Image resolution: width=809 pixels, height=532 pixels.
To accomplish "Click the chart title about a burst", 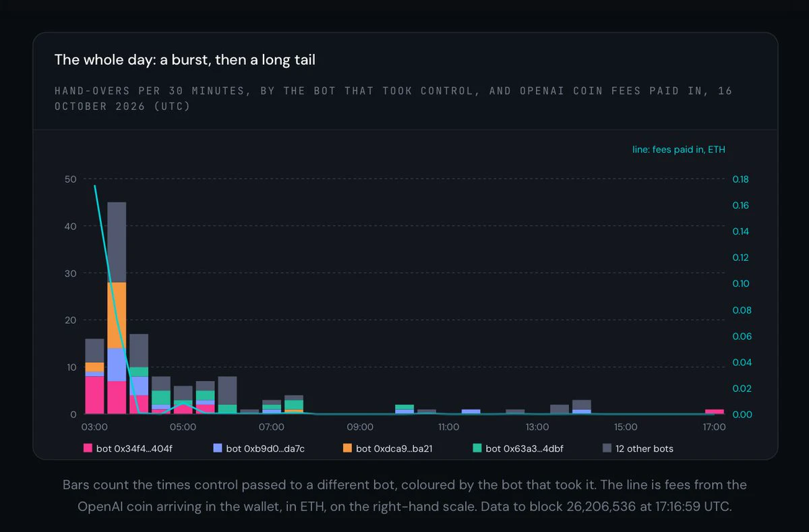I will (x=185, y=60).
